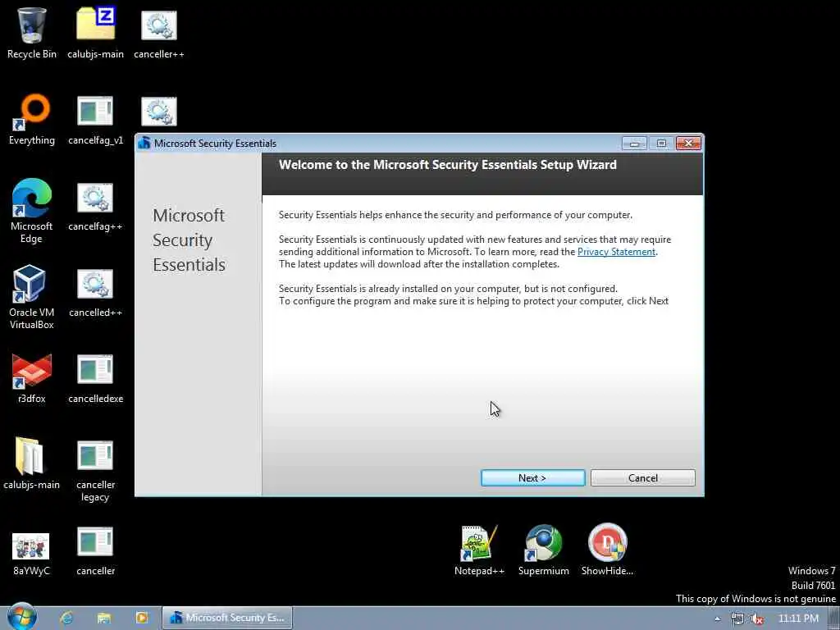The width and height of the screenshot is (840, 630).
Task: Cancel the Security Essentials setup wizard
Action: tap(643, 478)
